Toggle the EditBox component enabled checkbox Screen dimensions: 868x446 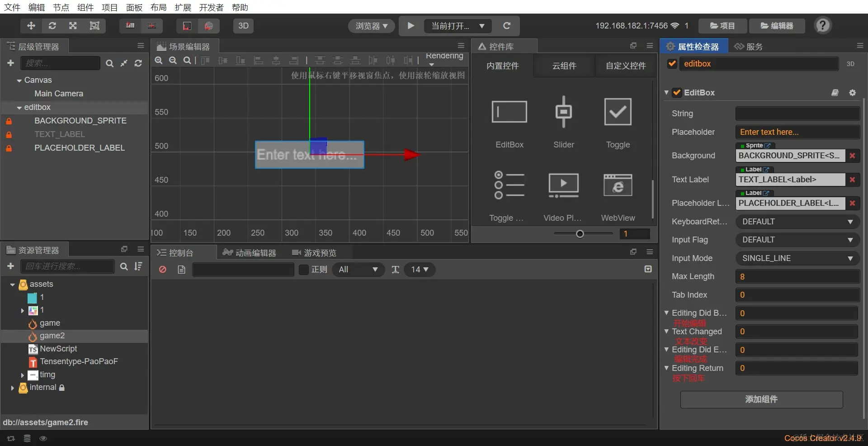(x=677, y=93)
